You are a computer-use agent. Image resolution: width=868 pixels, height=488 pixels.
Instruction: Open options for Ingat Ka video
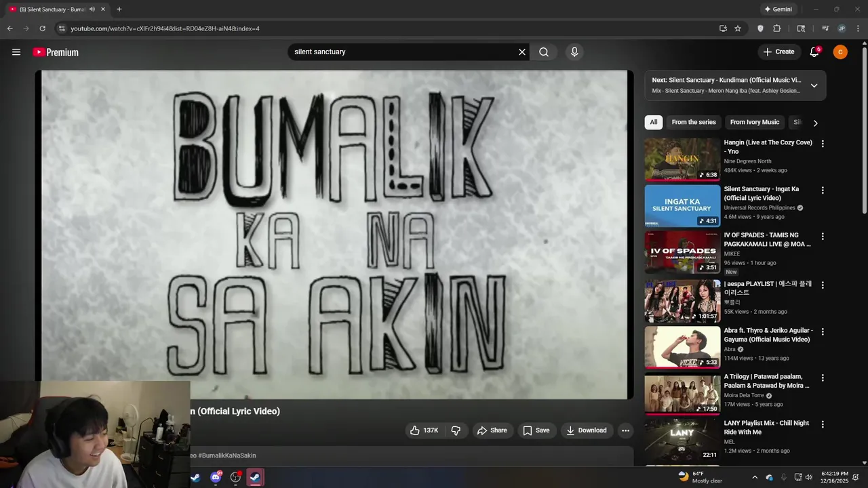tap(823, 190)
